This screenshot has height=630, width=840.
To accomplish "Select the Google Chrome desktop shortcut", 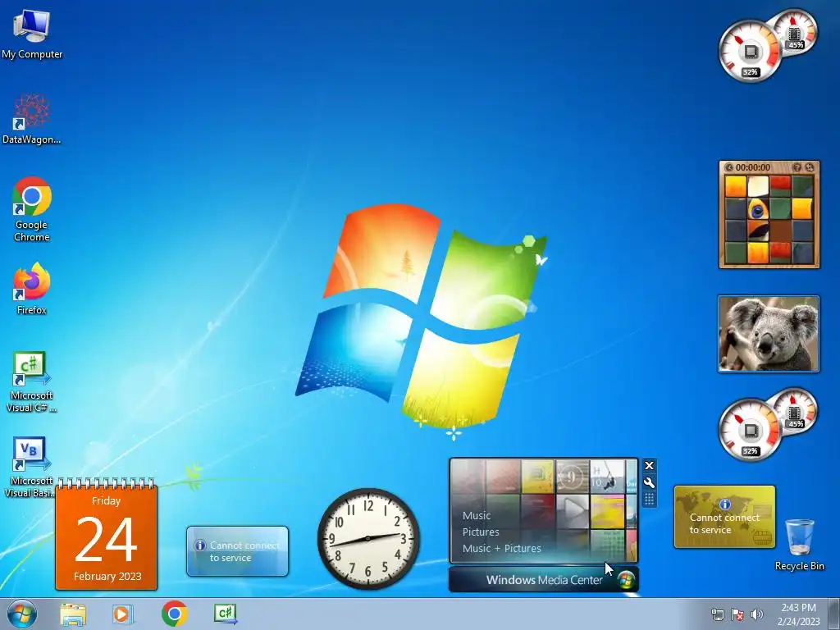I will coord(32,209).
